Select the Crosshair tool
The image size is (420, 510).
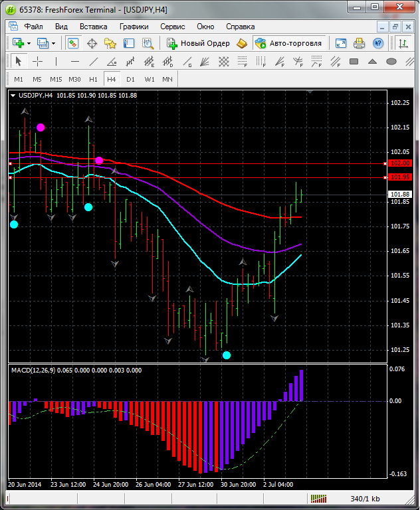(37, 62)
